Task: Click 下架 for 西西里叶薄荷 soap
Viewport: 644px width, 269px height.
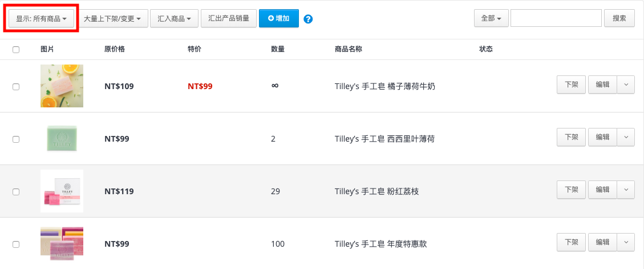Action: pos(572,137)
